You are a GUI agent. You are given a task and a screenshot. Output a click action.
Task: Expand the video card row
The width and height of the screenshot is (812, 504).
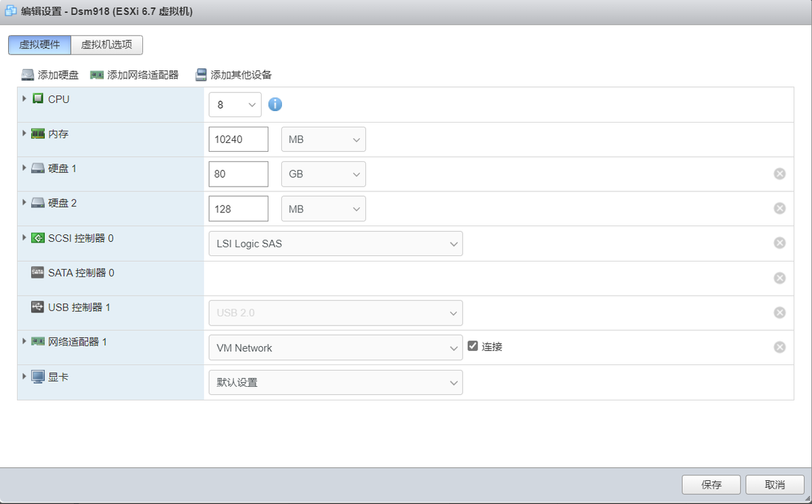click(x=24, y=376)
